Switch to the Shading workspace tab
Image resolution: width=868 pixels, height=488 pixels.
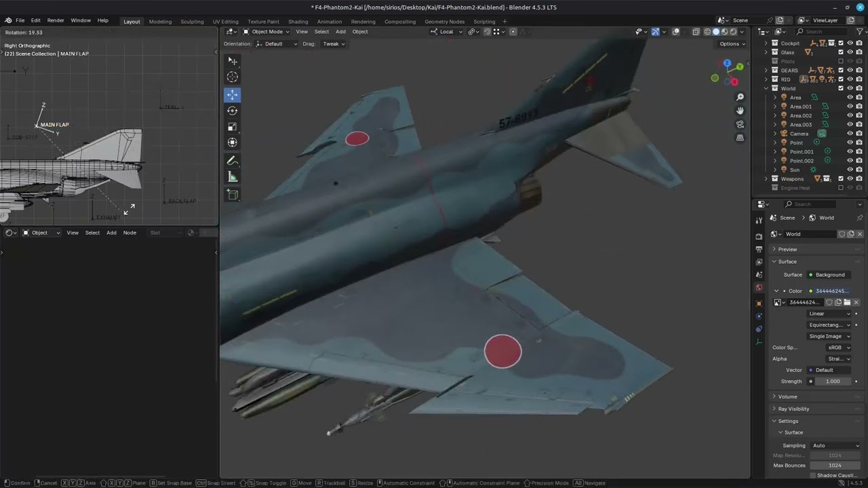(298, 22)
